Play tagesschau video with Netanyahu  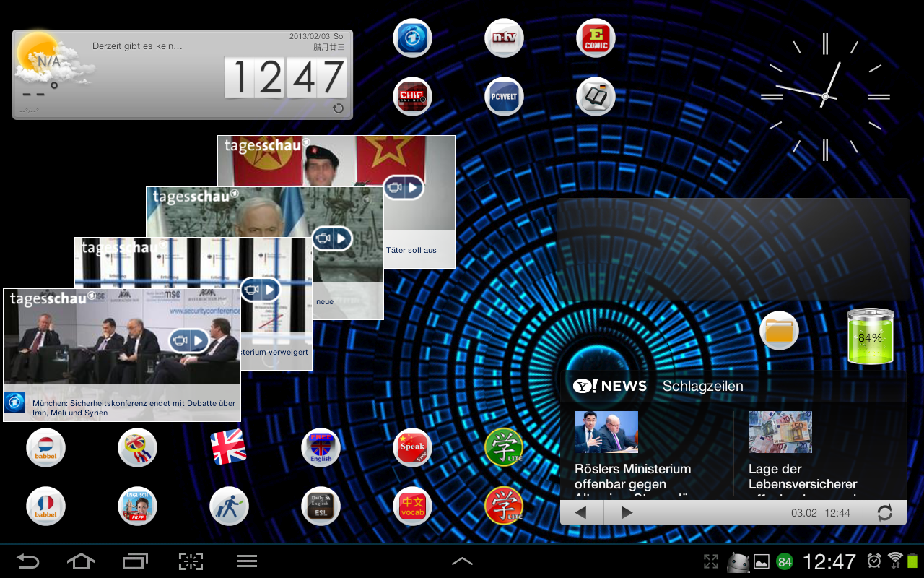pyautogui.click(x=332, y=238)
